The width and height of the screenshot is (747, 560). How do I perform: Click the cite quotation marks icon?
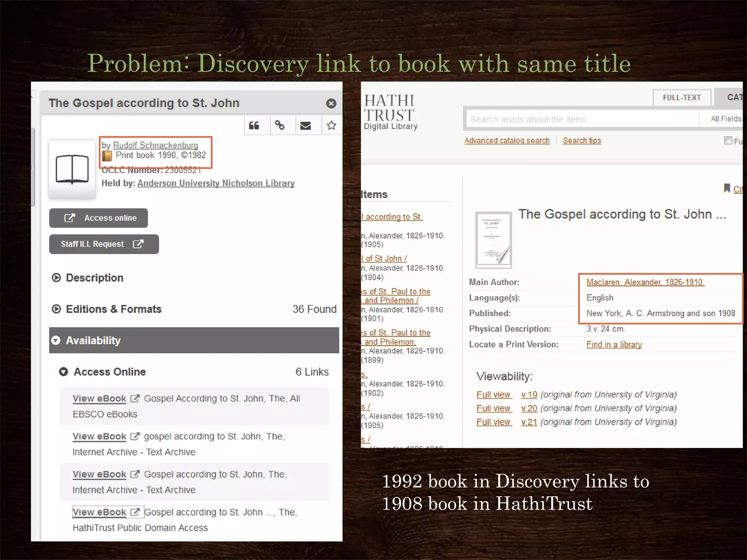[x=254, y=126]
